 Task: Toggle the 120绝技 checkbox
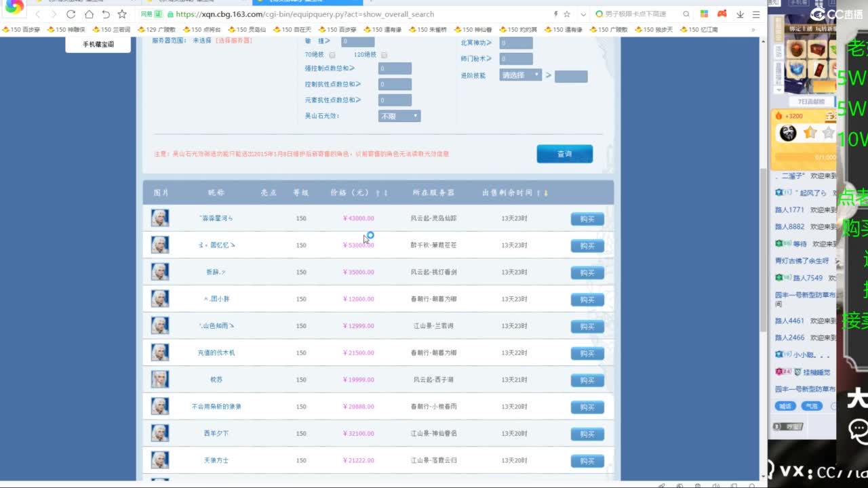point(384,55)
